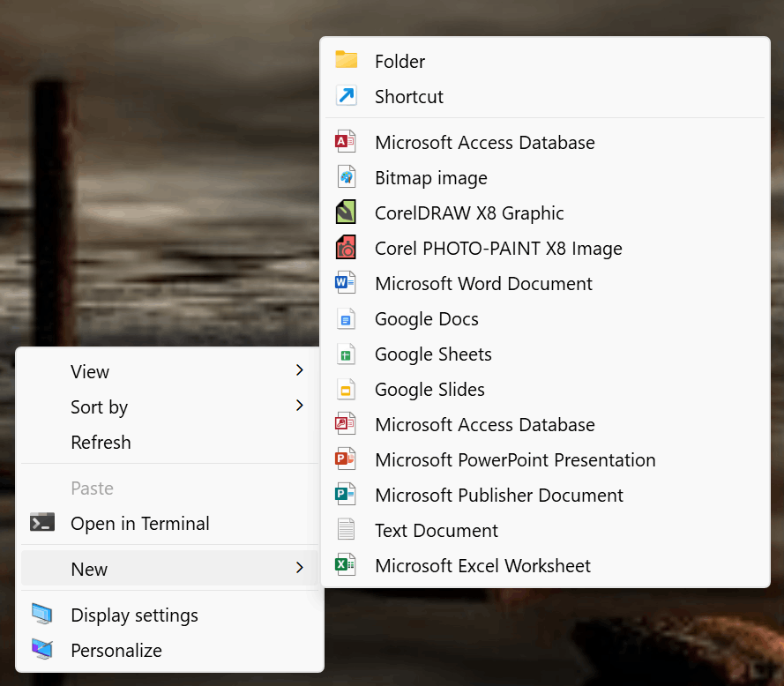Create a Microsoft Excel Worksheet
Viewport: 784px width, 686px height.
(x=545, y=565)
